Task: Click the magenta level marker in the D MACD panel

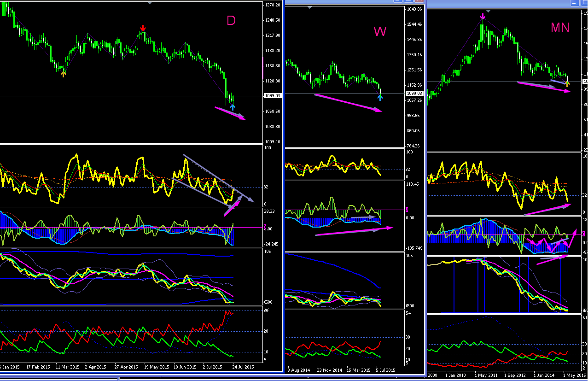Action: click(x=264, y=227)
